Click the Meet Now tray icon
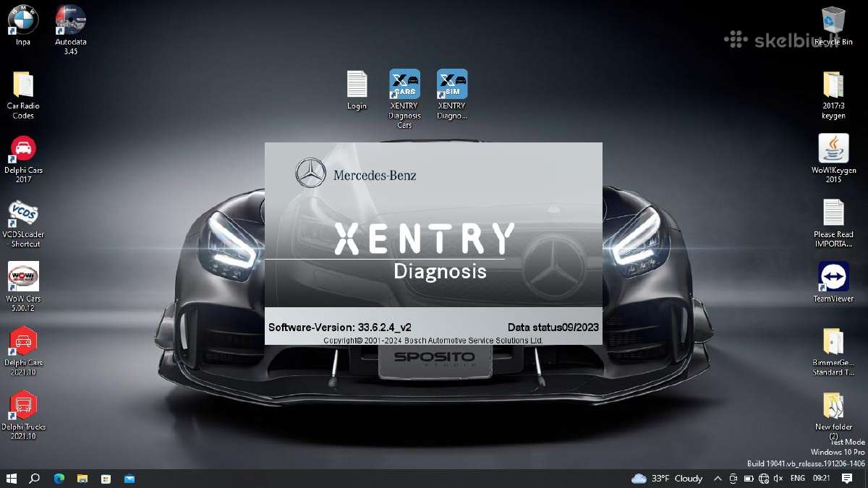Viewport: 868px width, 488px height. (x=733, y=479)
